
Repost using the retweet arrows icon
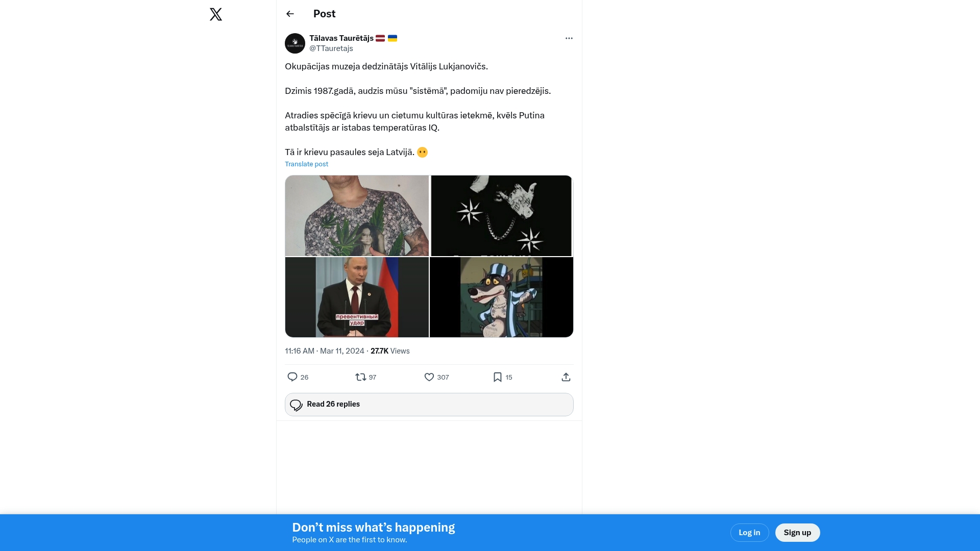[361, 377]
